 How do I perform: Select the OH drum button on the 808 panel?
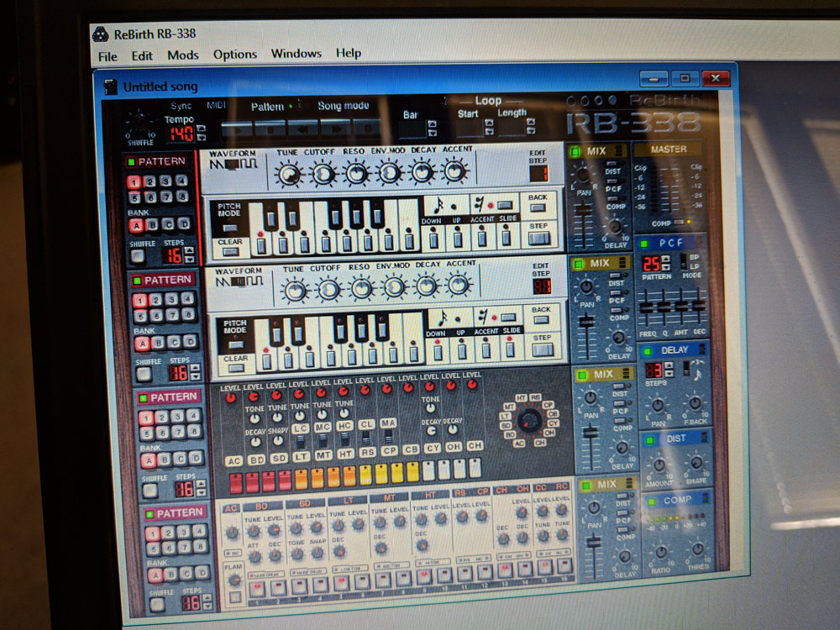tap(454, 447)
